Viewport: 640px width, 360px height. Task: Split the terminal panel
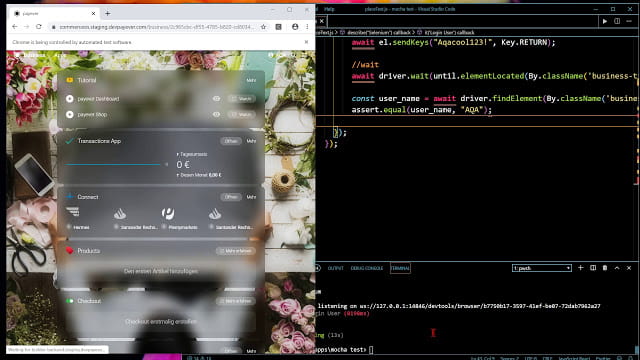point(593,268)
